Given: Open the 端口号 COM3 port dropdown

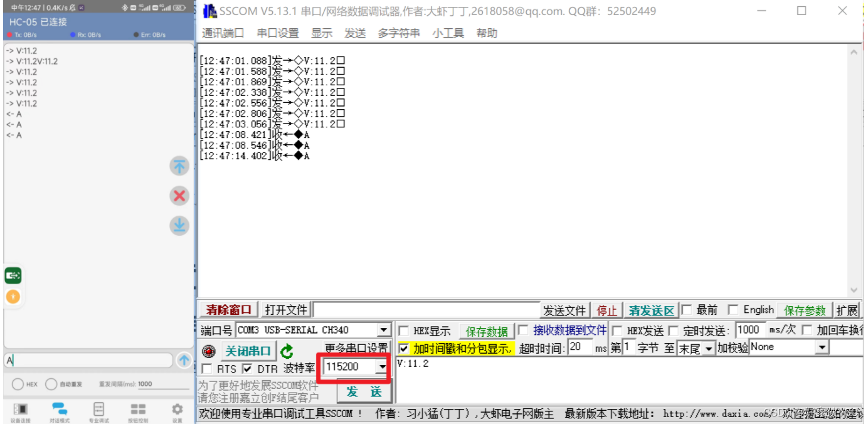Looking at the screenshot, I should (x=384, y=330).
